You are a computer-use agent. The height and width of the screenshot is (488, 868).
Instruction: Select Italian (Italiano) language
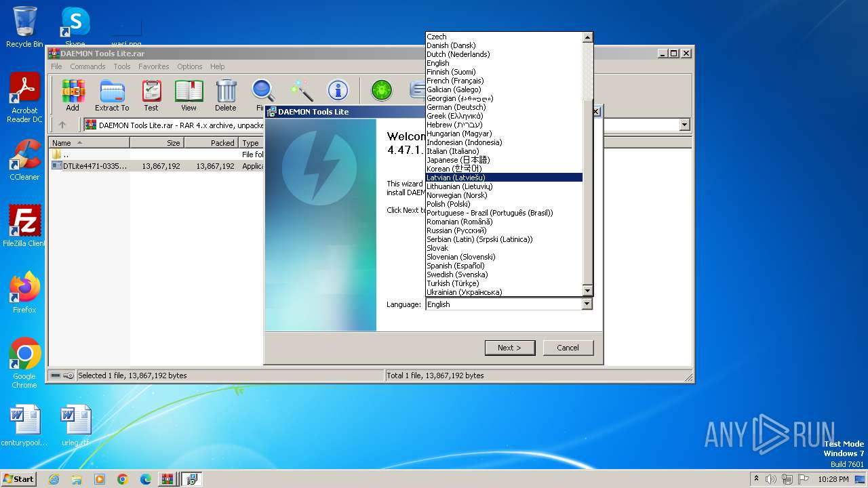click(x=504, y=151)
